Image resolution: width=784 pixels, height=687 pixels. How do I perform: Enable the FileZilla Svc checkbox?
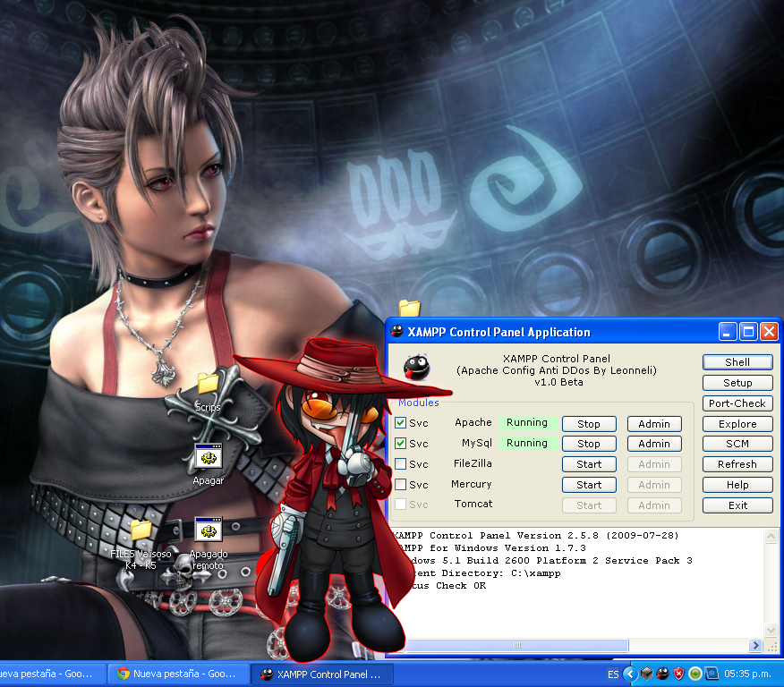tap(401, 464)
